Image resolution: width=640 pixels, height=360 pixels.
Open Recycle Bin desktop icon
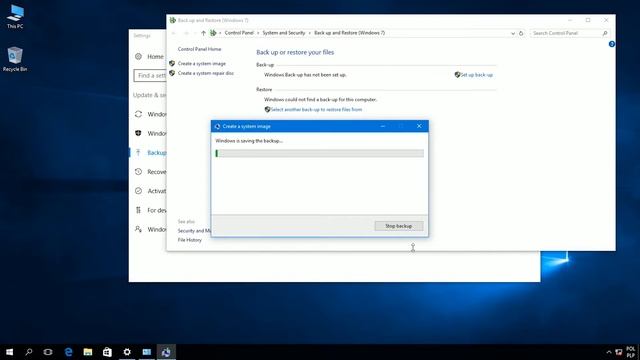15,59
